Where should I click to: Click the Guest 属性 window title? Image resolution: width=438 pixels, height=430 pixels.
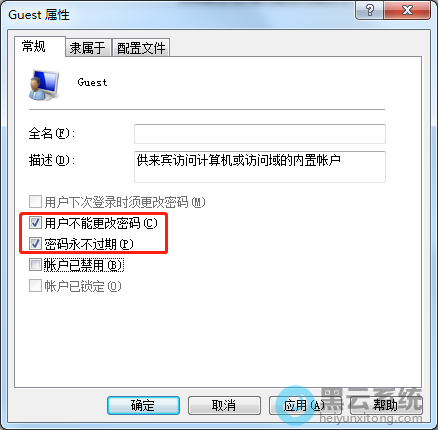pyautogui.click(x=39, y=15)
